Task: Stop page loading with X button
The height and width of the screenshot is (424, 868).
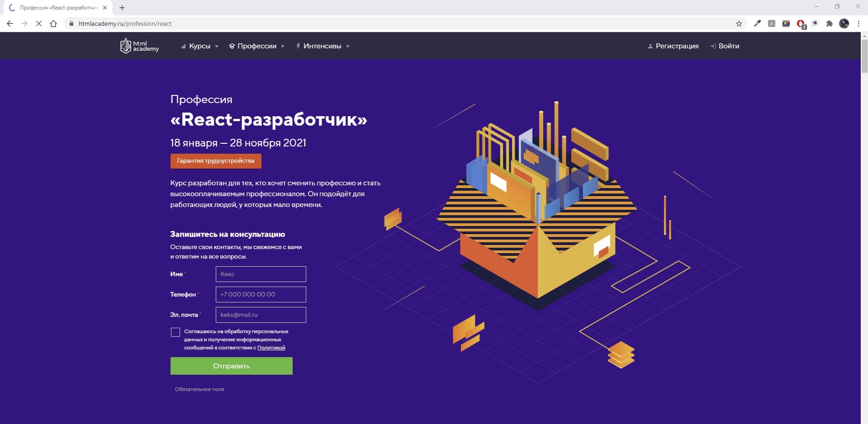Action: [39, 24]
